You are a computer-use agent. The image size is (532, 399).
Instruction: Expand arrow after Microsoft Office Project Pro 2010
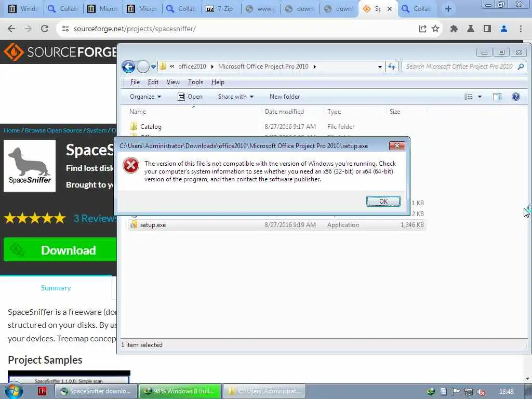(314, 67)
